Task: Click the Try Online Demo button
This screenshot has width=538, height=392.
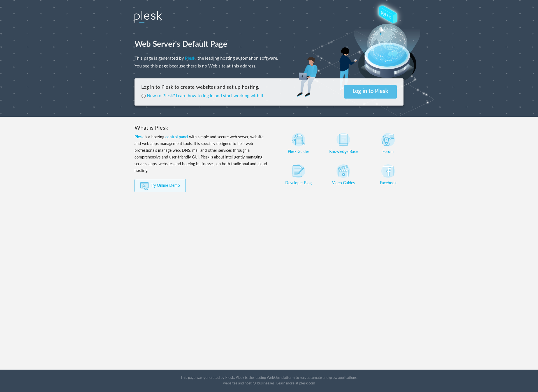Action: click(x=160, y=185)
